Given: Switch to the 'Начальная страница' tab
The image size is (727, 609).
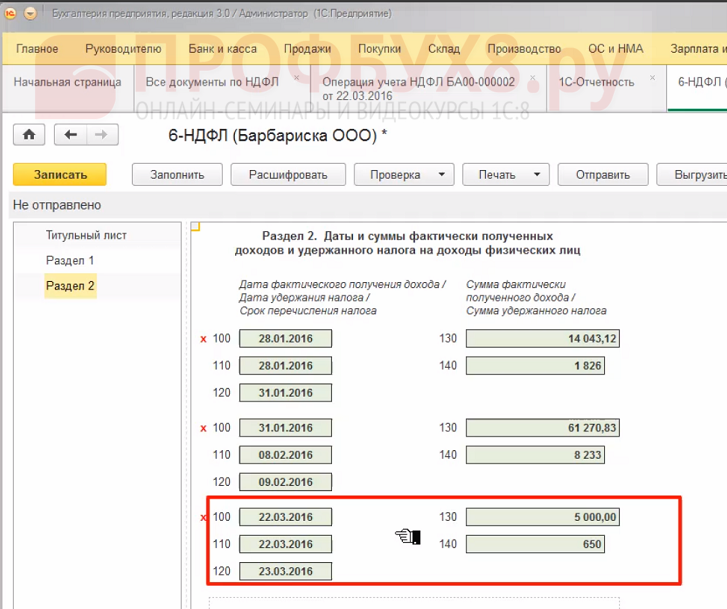Looking at the screenshot, I should tap(67, 82).
